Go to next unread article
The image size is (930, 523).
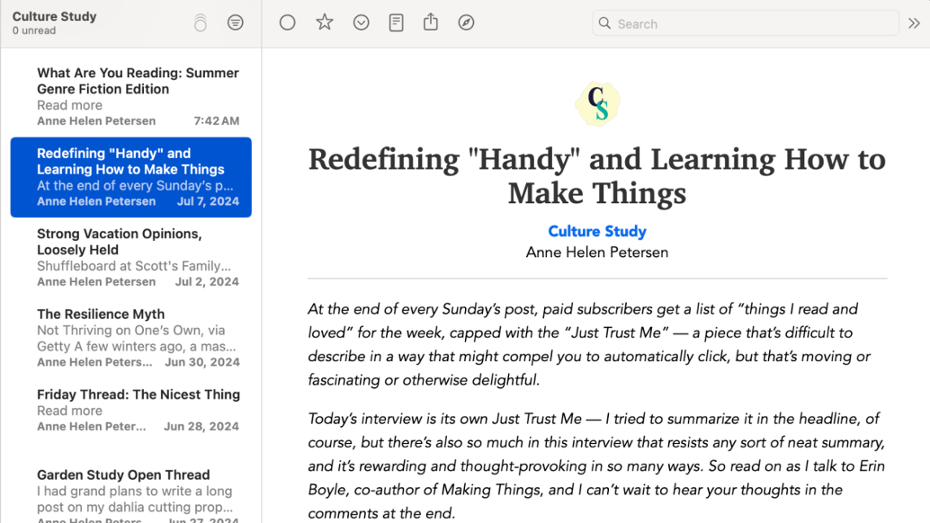[361, 23]
